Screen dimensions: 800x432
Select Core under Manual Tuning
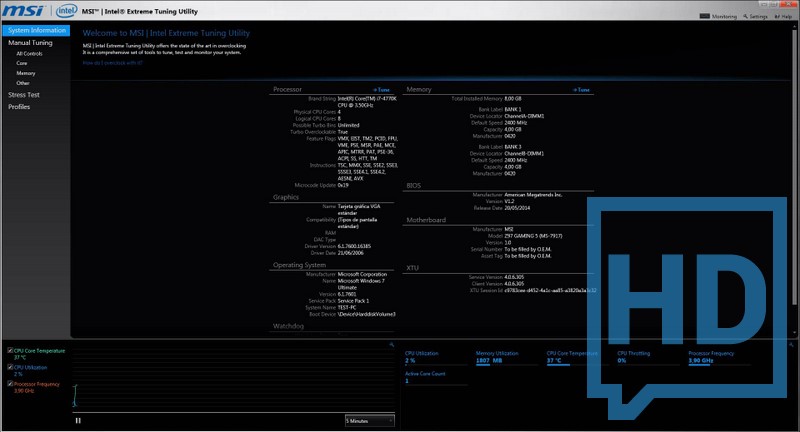22,63
